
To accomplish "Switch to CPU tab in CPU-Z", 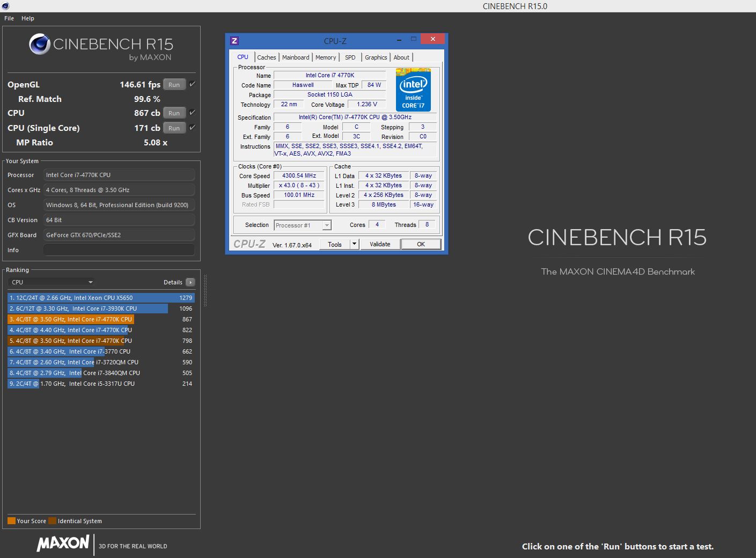I will [243, 57].
